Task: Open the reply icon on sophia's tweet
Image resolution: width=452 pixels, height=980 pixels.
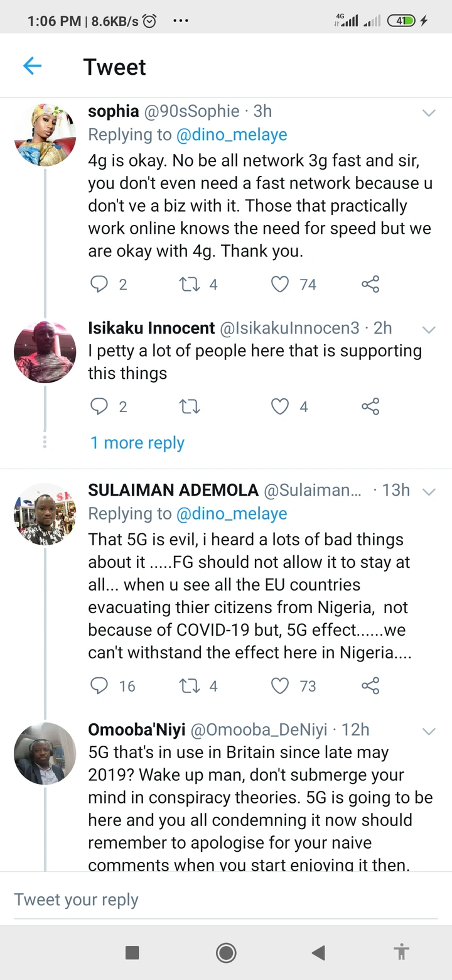Action: click(x=99, y=284)
